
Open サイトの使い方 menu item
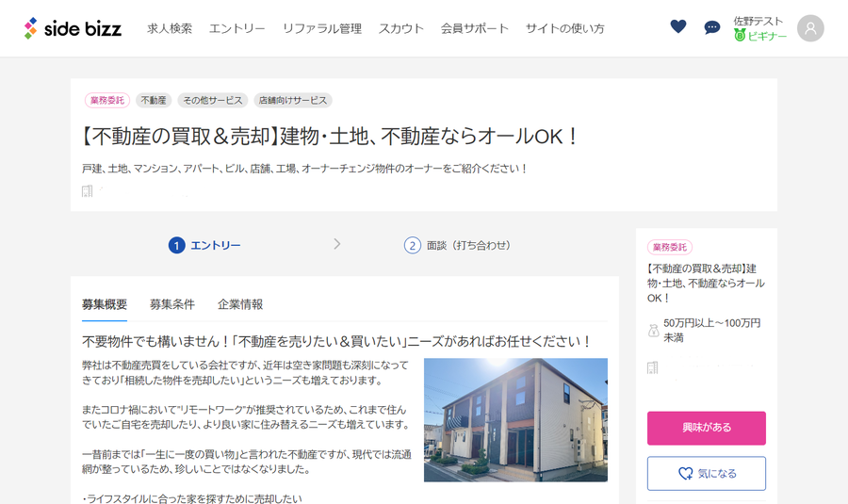[x=564, y=28]
